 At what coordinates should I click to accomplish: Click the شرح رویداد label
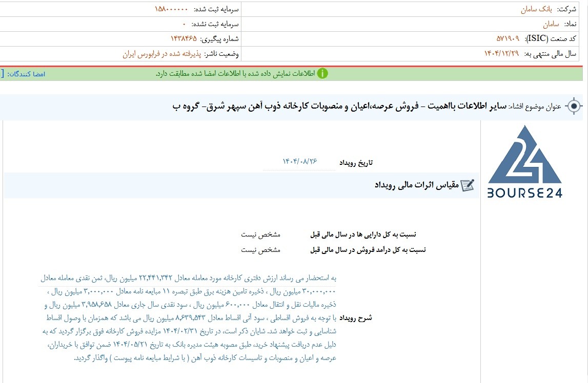[x=355, y=318]
